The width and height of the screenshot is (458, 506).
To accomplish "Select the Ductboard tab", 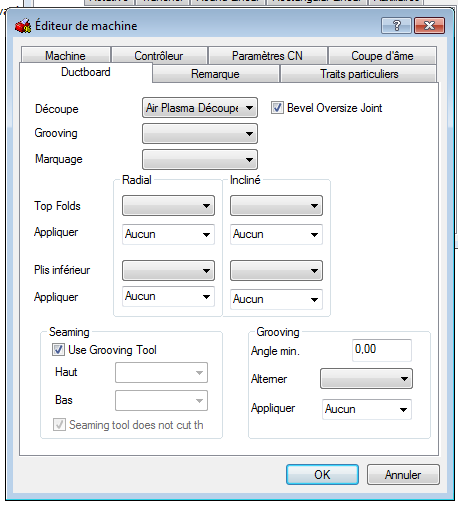I will (x=86, y=72).
